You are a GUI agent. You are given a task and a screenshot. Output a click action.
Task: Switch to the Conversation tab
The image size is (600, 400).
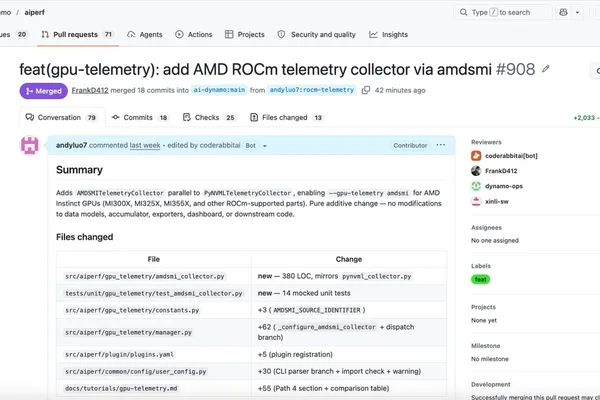tap(61, 118)
